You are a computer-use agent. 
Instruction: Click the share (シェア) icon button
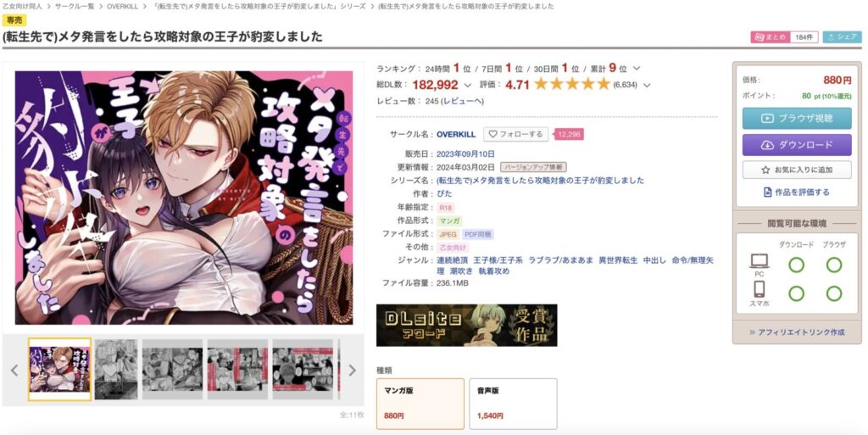[842, 37]
